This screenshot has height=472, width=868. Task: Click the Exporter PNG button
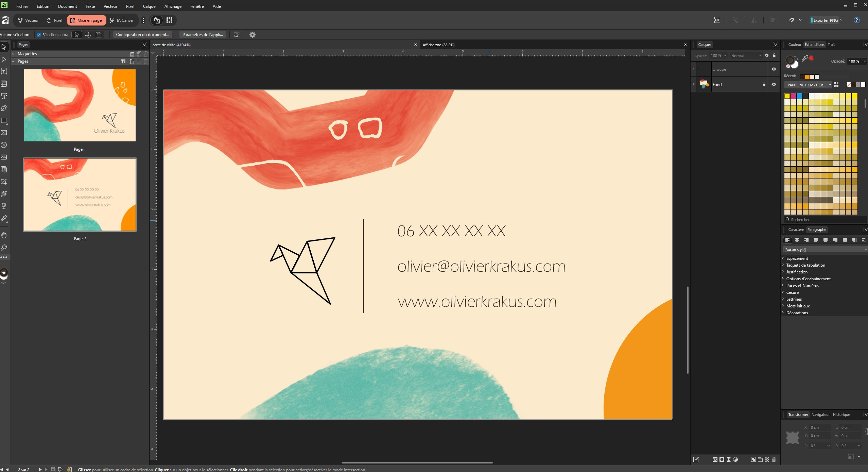825,20
